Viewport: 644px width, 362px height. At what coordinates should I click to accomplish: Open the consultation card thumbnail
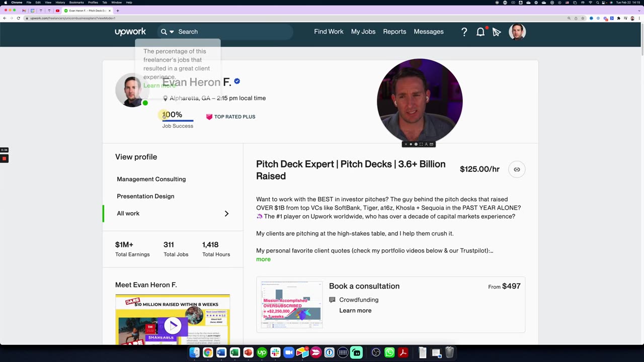point(292,305)
